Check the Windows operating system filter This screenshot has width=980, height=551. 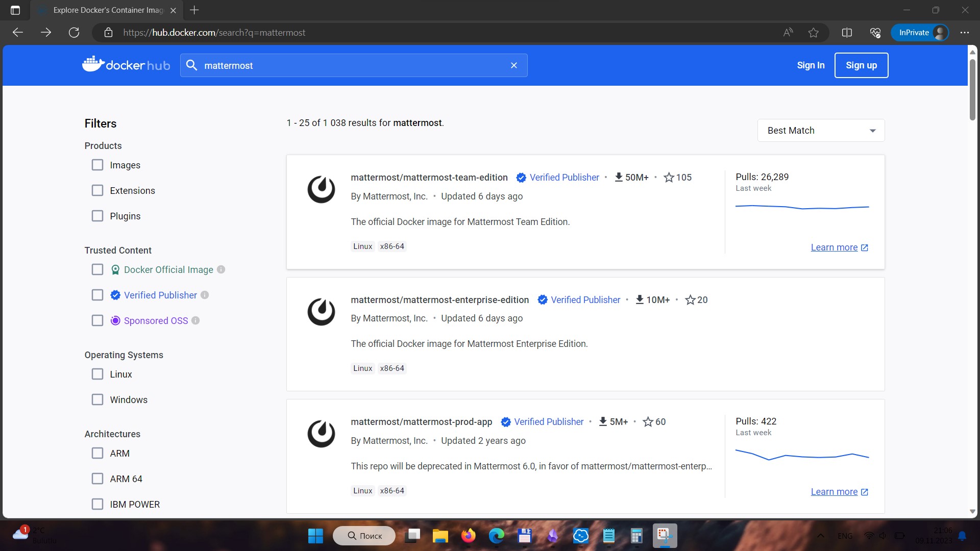97,399
